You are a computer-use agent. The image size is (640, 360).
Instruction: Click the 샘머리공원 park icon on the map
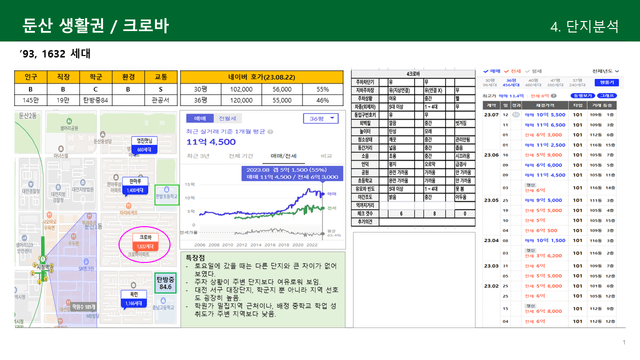(x=69, y=121)
